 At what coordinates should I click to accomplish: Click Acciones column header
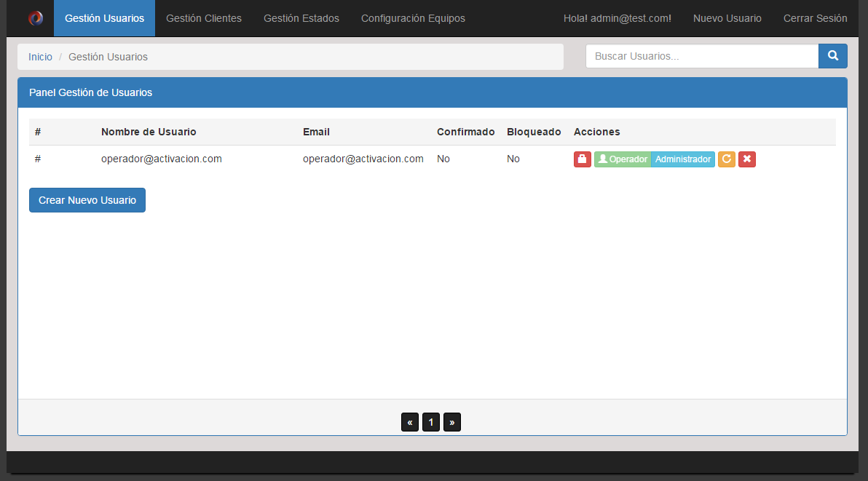coord(597,132)
